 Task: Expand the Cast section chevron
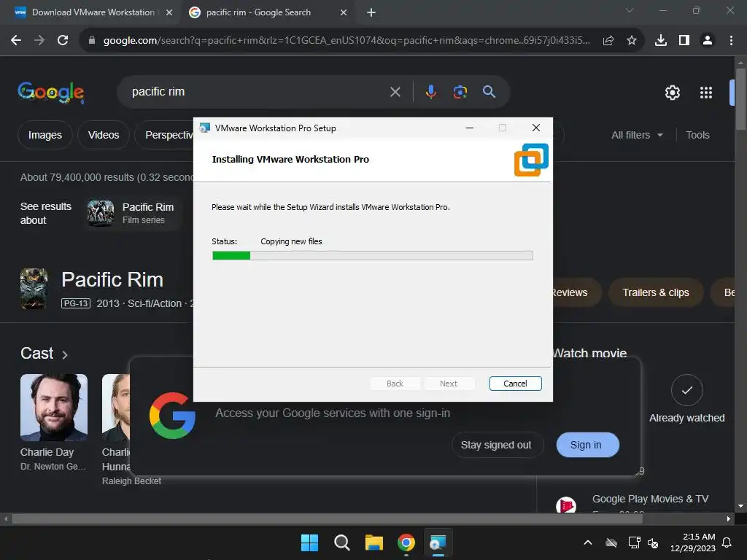tap(65, 355)
